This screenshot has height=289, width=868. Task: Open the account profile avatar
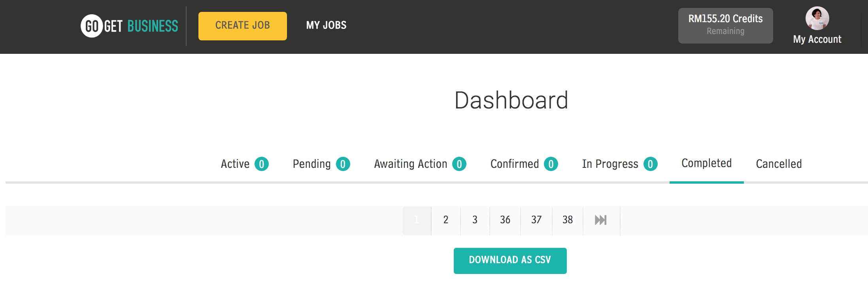tap(817, 18)
